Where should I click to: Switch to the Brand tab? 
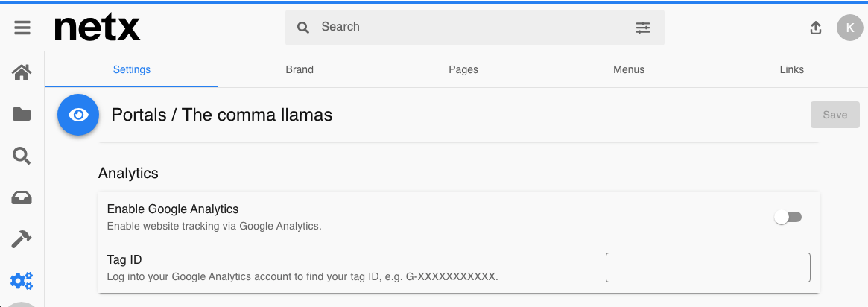[300, 70]
